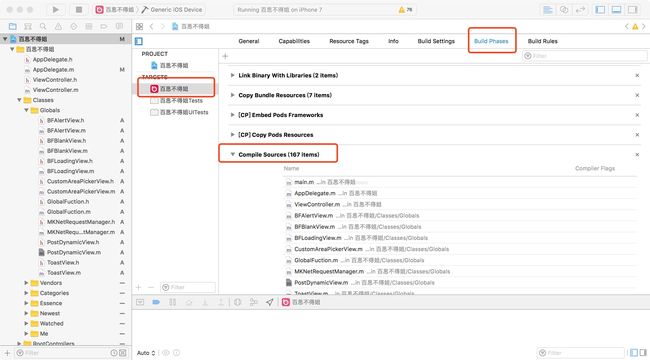The width and height of the screenshot is (650, 360).
Task: Click the build phases filter field
Action: pos(585,56)
